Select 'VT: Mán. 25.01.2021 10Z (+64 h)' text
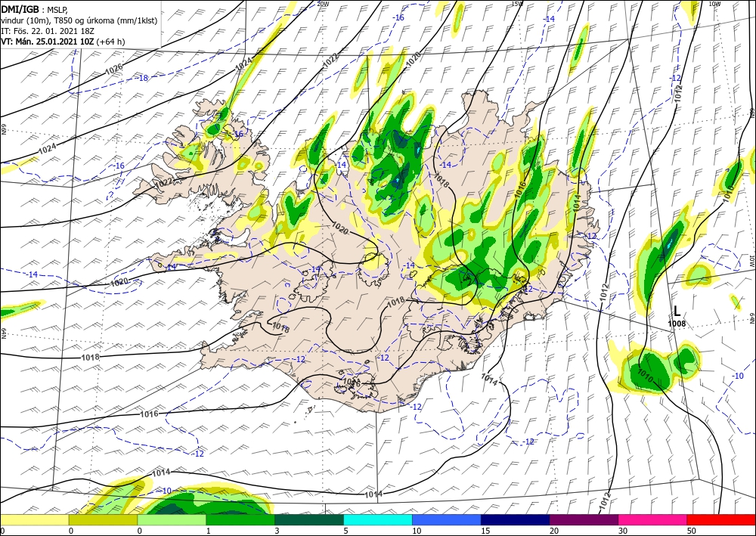 tap(63, 42)
